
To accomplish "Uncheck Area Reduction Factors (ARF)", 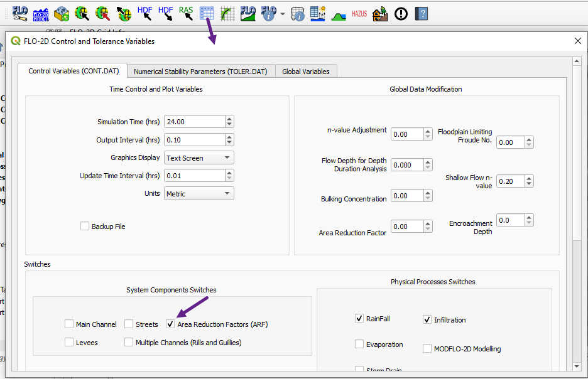I will [x=170, y=324].
